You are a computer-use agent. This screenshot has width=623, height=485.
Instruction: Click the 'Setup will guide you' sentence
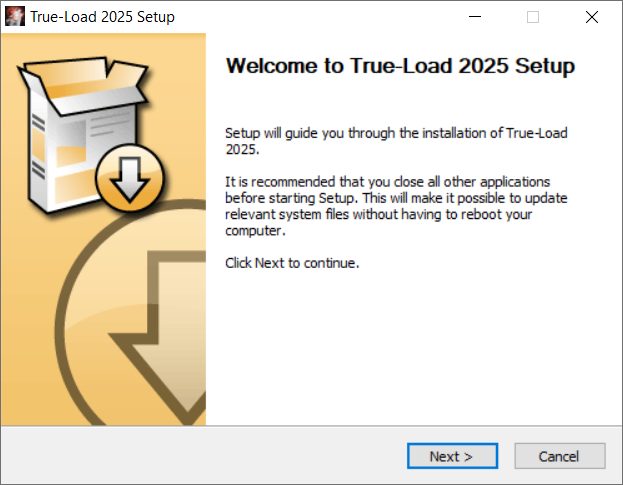pyautogui.click(x=396, y=141)
